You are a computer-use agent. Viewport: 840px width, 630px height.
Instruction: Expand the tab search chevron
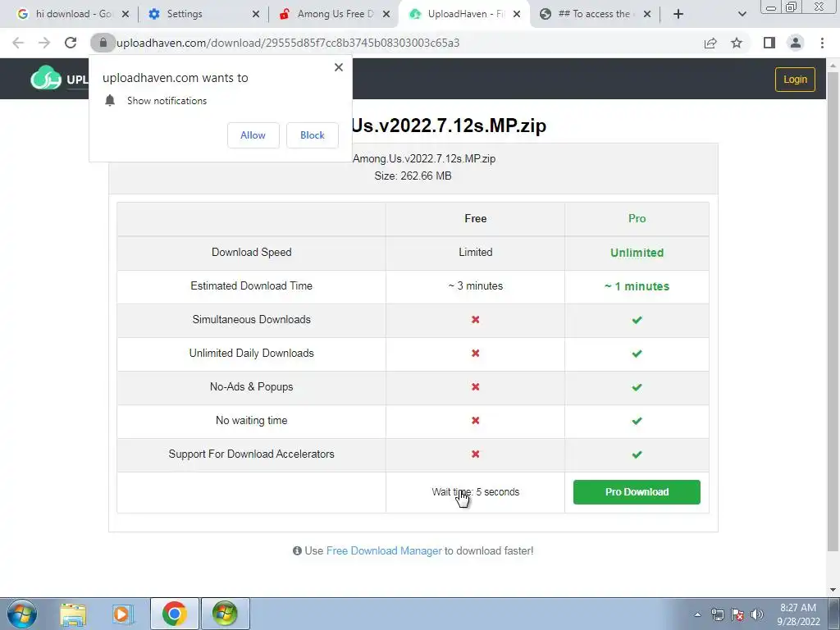tap(742, 14)
